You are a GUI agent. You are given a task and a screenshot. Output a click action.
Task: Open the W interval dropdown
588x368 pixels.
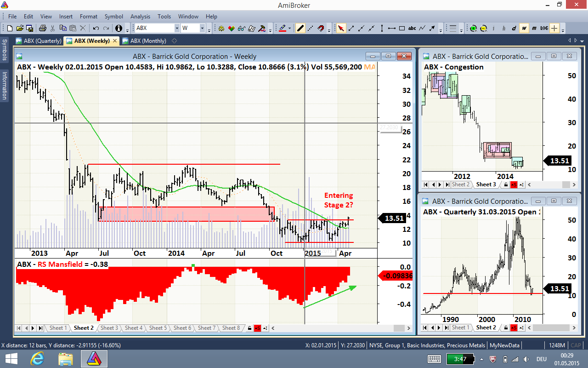point(193,28)
